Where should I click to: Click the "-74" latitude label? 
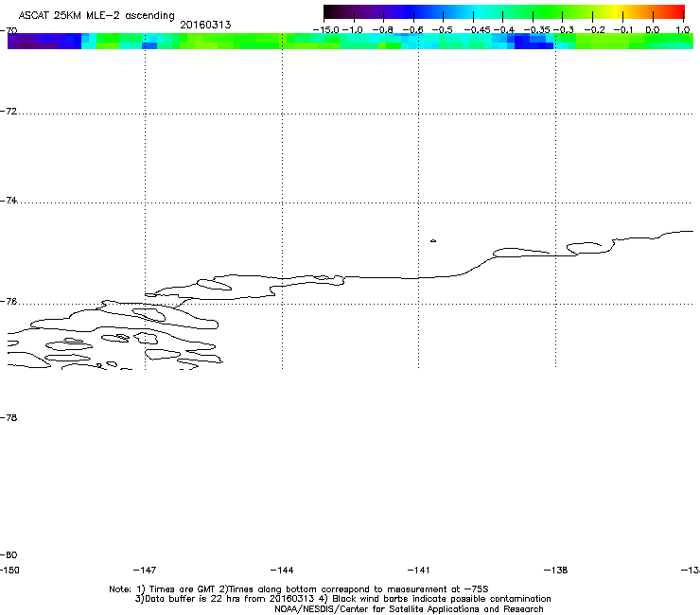9,200
